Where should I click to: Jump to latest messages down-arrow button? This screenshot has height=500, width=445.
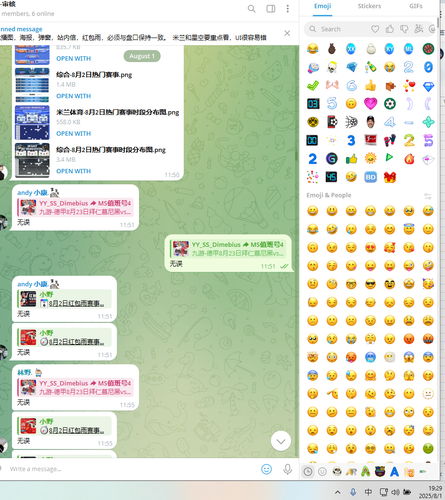[x=281, y=441]
